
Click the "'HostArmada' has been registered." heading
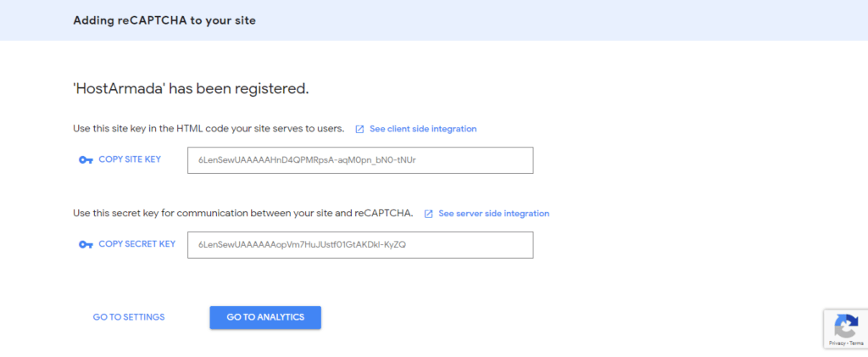191,88
